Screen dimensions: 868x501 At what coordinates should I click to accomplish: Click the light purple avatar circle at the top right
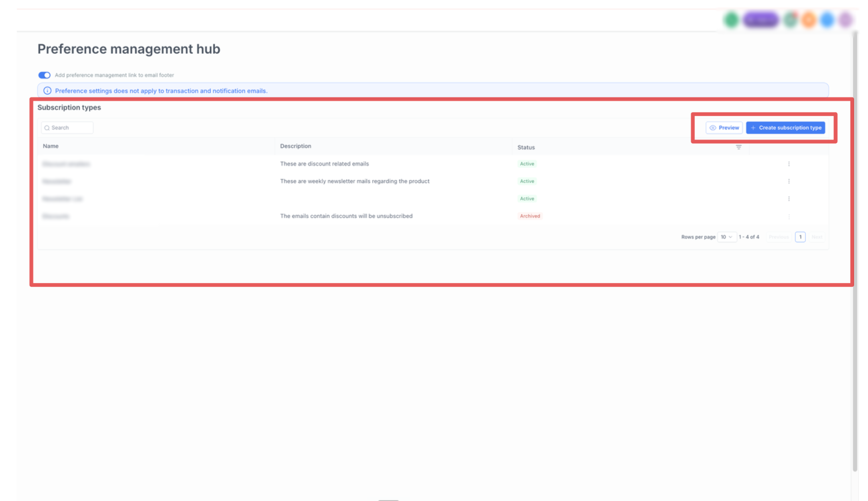[x=846, y=20]
